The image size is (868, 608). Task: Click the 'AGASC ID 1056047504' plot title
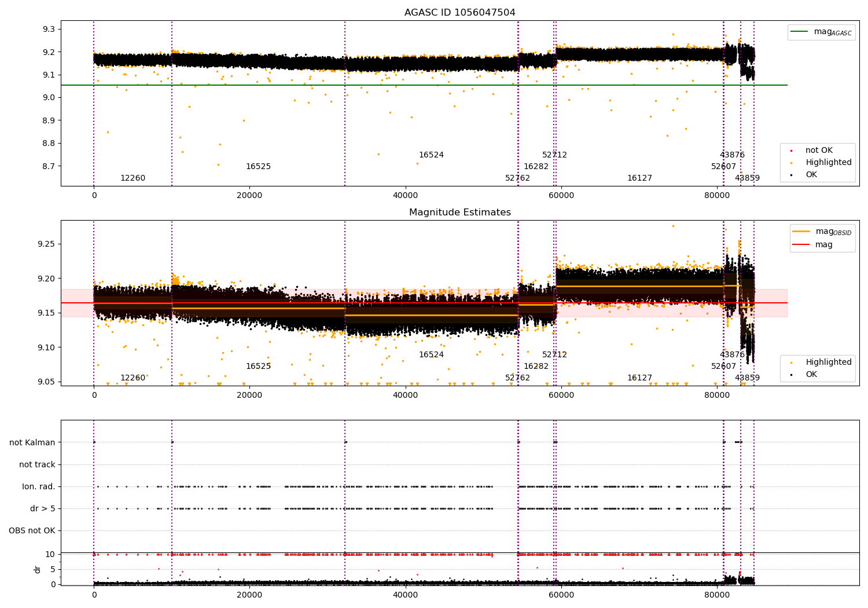click(459, 13)
